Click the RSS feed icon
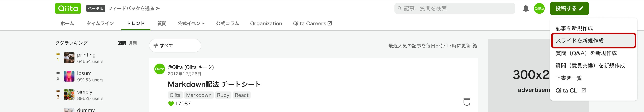This screenshot has height=112, width=644. 475,46
